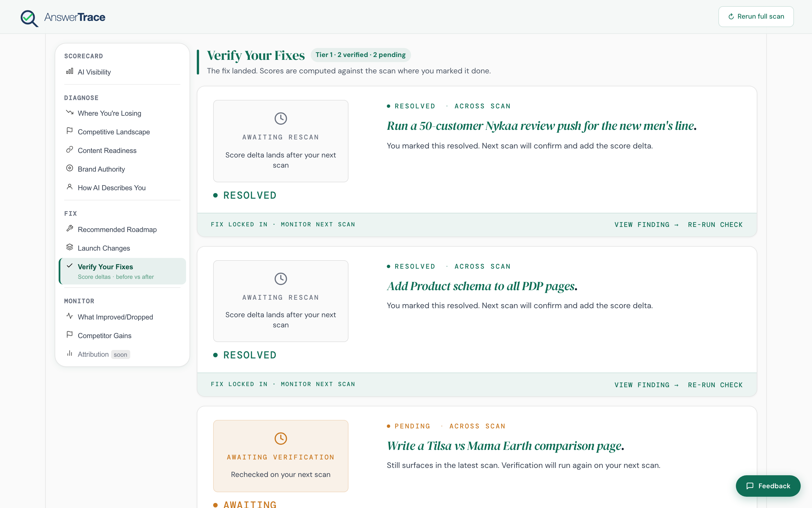
Task: Click the Verify Your Fixes page heading
Action: point(256,55)
